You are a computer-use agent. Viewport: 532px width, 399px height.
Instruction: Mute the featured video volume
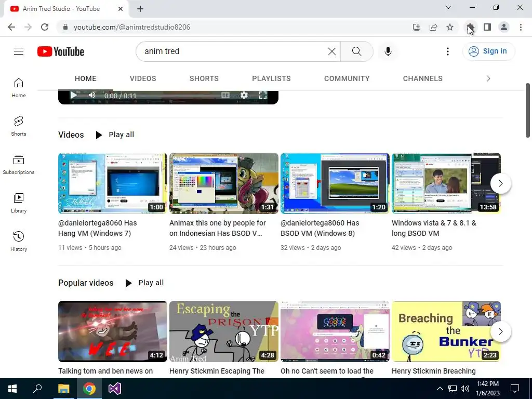coord(92,96)
